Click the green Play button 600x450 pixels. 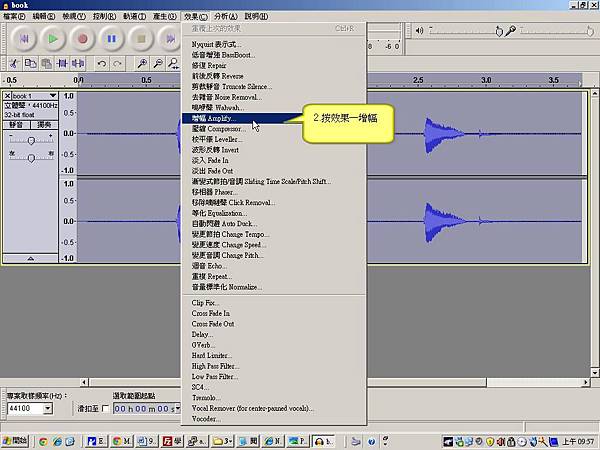point(52,39)
